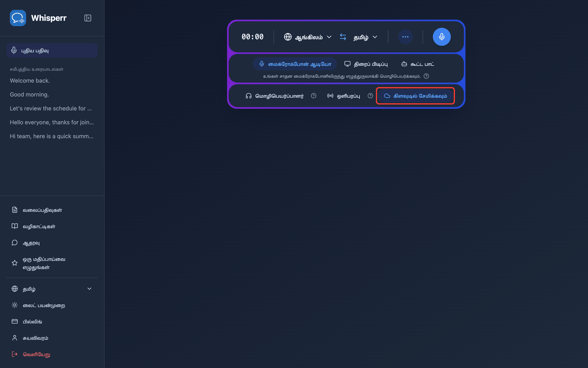Toggle கிளவுடில் சேமிக்கவும் save to cloud

click(x=416, y=96)
